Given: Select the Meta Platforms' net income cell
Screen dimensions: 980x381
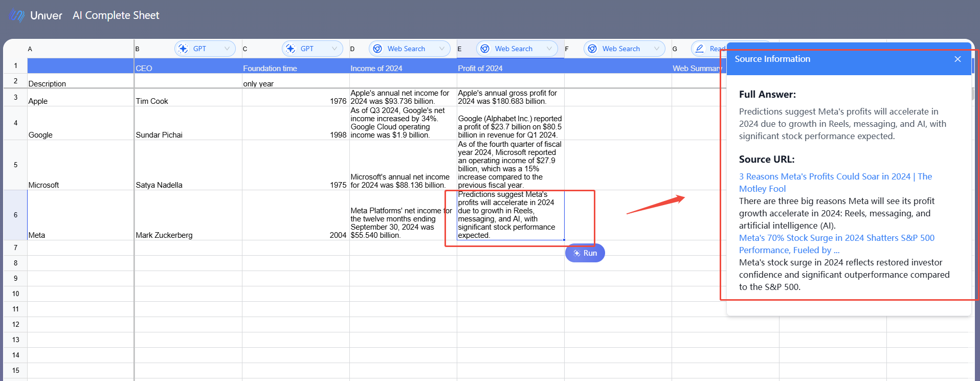Looking at the screenshot, I should click(x=403, y=215).
